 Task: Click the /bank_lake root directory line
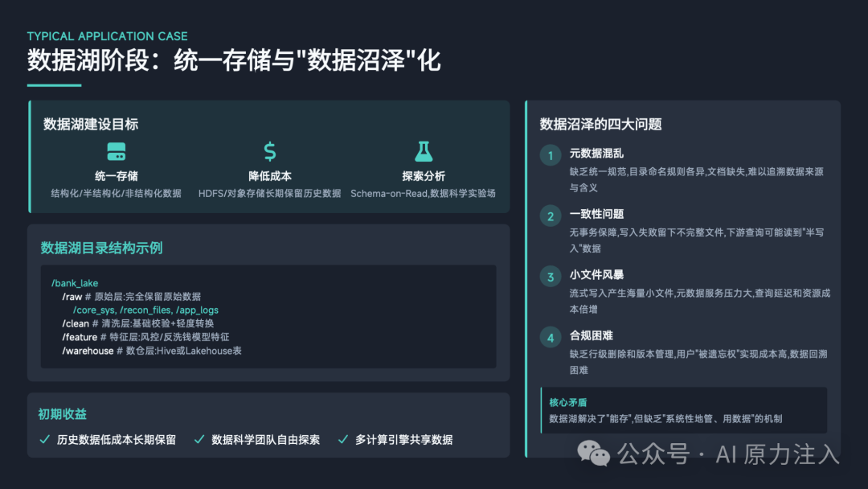pos(75,284)
